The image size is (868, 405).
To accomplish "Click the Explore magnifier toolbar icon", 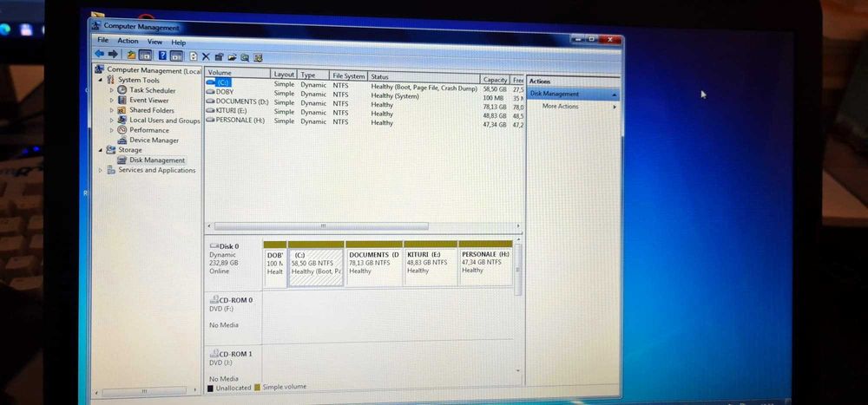I will [x=245, y=57].
